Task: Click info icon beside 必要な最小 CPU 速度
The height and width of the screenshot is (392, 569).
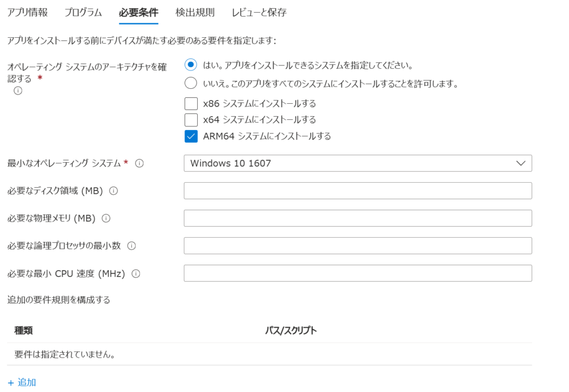Action: pos(136,273)
